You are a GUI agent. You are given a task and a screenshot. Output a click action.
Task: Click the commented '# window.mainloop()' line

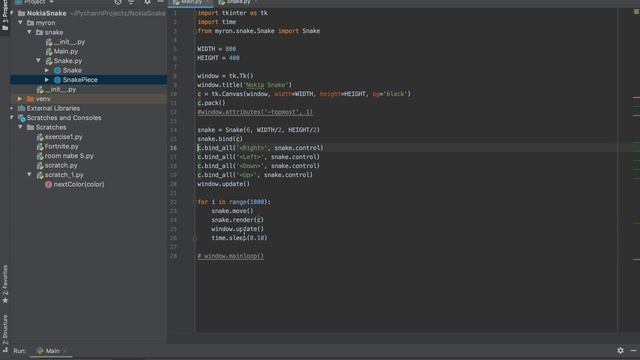tap(231, 256)
